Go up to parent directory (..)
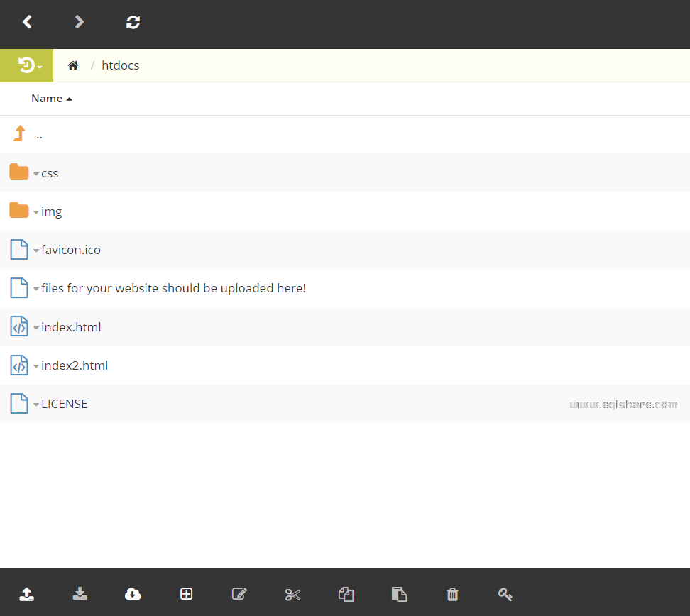Image resolution: width=690 pixels, height=616 pixels. 39,135
